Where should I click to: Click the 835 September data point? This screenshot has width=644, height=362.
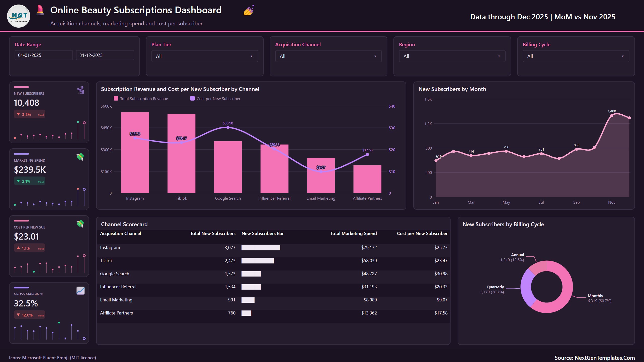click(x=577, y=149)
